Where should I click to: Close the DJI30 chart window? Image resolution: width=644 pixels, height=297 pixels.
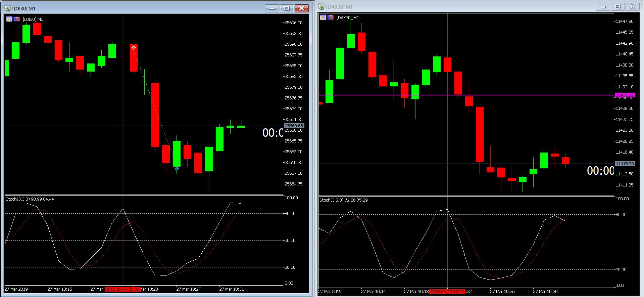coord(301,8)
